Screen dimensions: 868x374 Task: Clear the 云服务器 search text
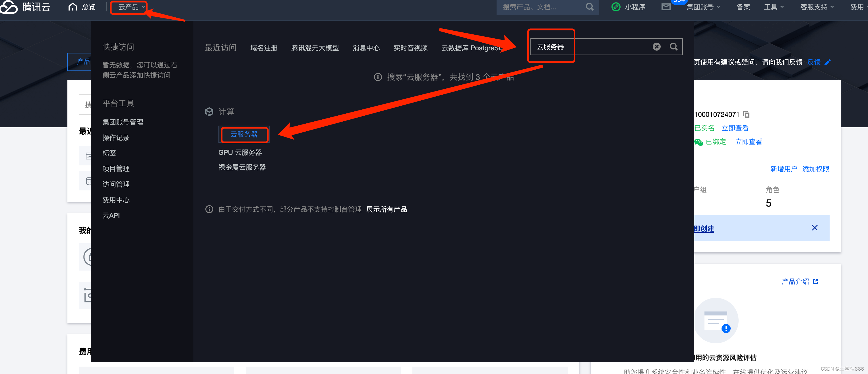coord(656,46)
